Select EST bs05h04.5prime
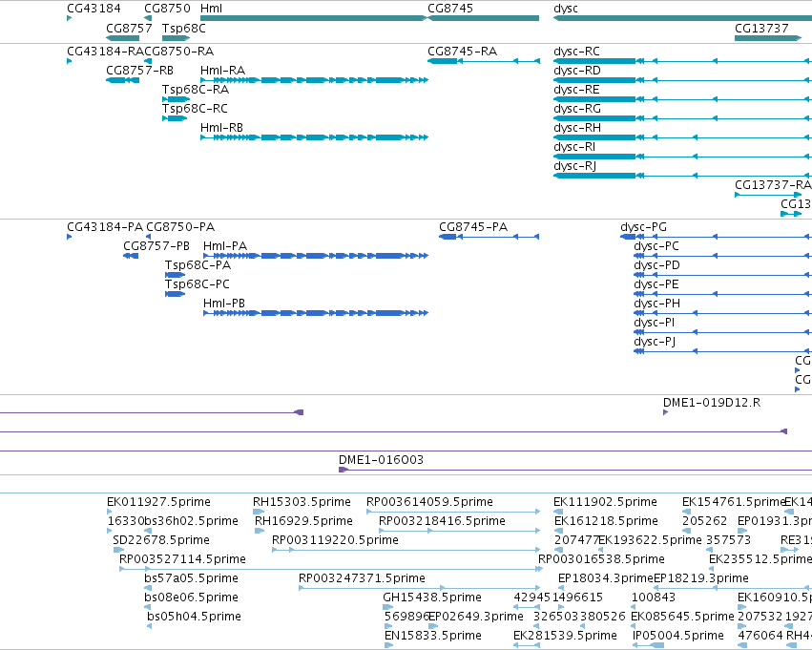Image resolution: width=812 pixels, height=650 pixels. click(149, 626)
